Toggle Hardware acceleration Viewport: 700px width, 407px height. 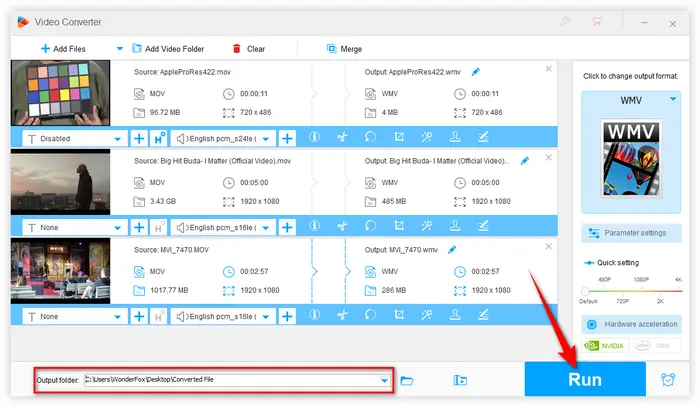tap(631, 324)
